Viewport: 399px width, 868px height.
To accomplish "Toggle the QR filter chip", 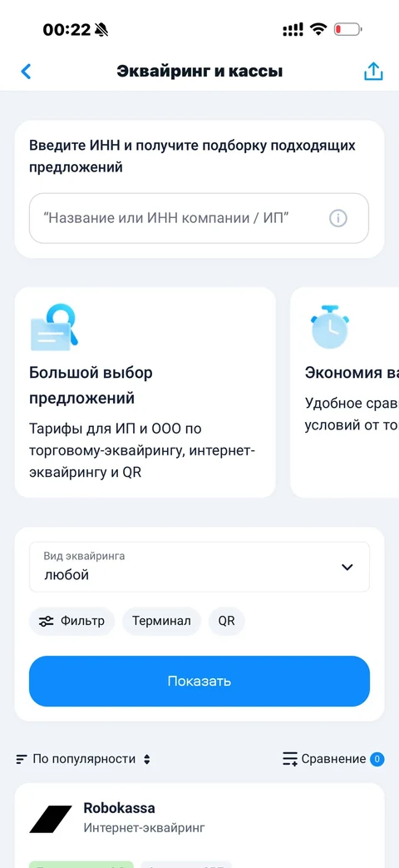I will [x=227, y=621].
